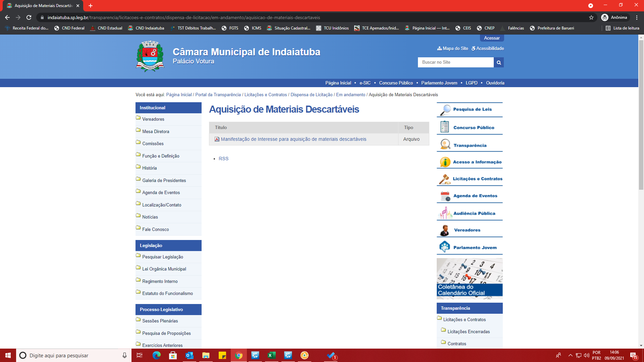Open Excel from the Windows taskbar

pyautogui.click(x=271, y=355)
